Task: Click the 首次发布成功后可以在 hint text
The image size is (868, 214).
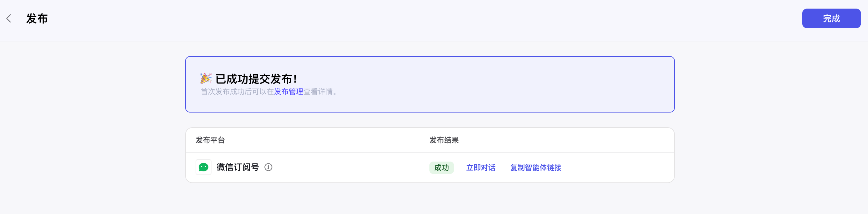Action: 237,92
